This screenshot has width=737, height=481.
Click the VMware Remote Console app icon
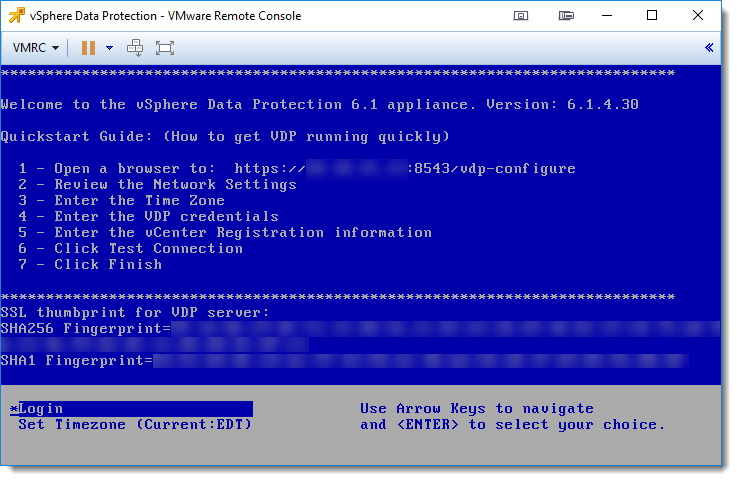pos(17,16)
